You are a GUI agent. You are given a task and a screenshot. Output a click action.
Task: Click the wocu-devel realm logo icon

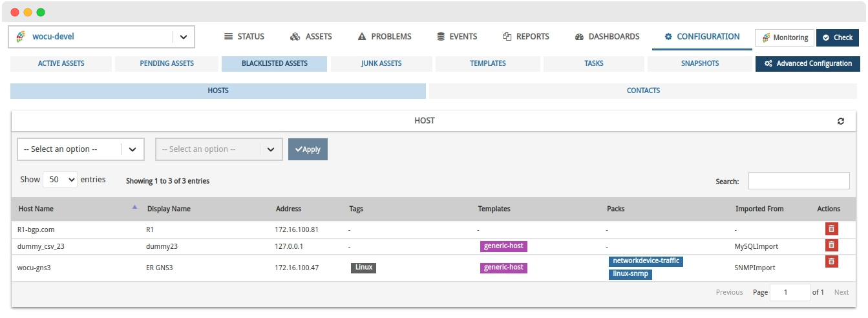tap(21, 37)
